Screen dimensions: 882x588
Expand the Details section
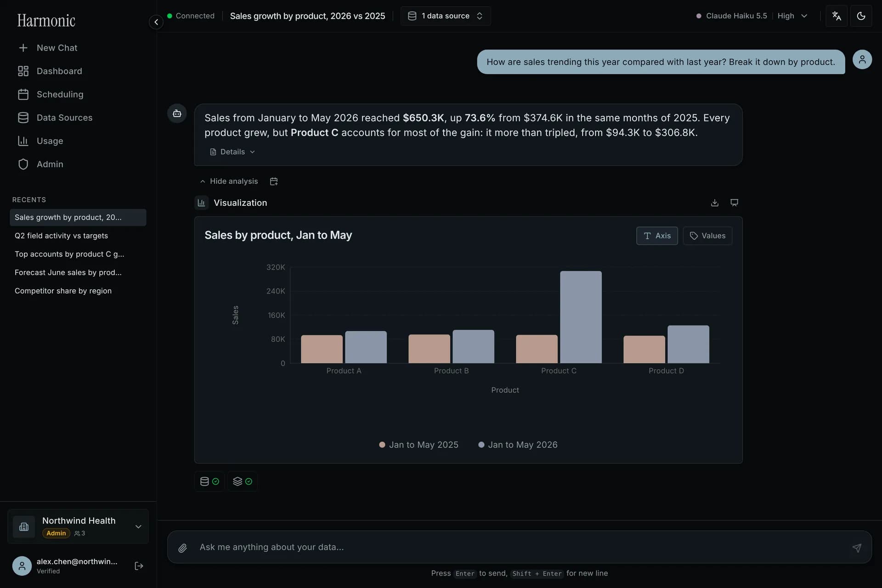(x=232, y=152)
